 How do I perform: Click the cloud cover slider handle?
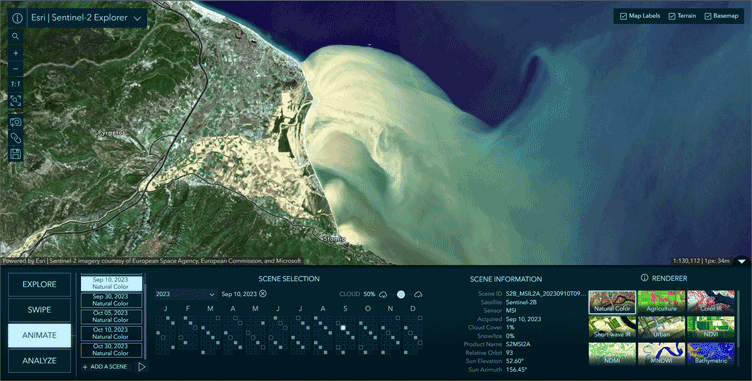401,294
